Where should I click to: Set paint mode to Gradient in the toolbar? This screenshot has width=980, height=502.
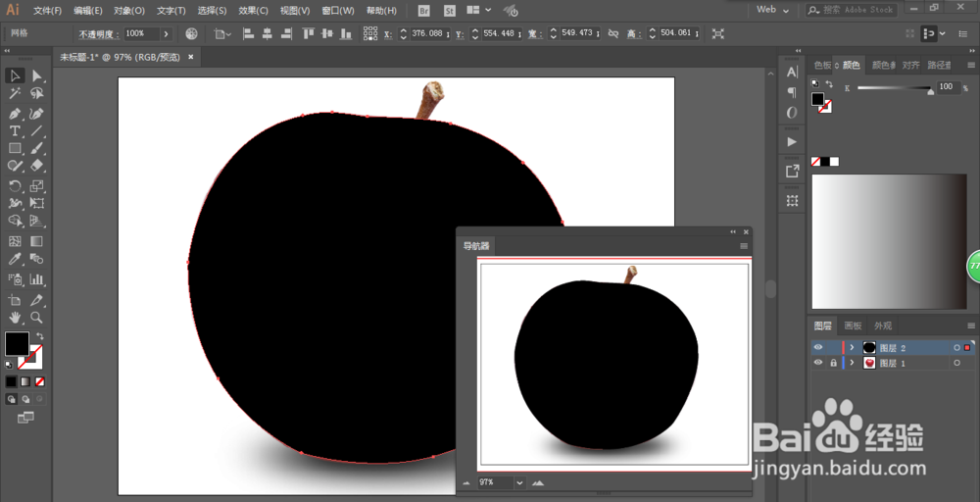(25, 381)
